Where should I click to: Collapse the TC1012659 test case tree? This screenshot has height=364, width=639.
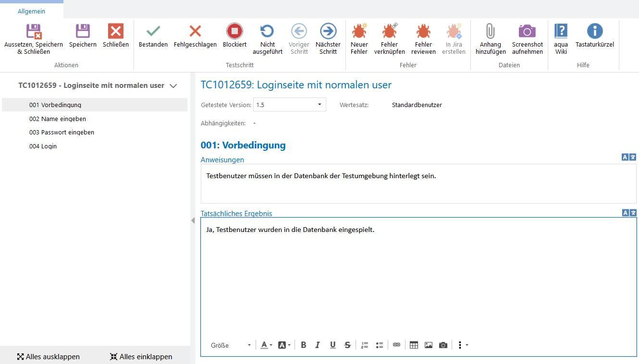[x=173, y=86]
